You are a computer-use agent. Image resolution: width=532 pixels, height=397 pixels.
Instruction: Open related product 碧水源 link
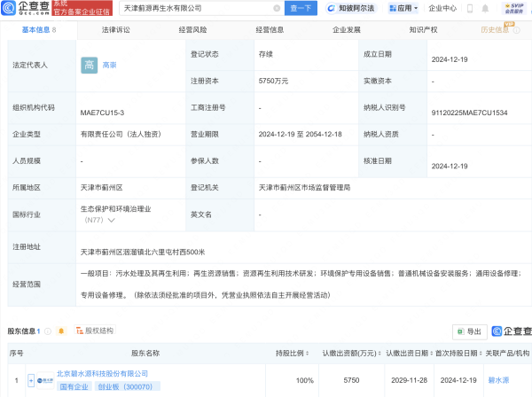498,380
